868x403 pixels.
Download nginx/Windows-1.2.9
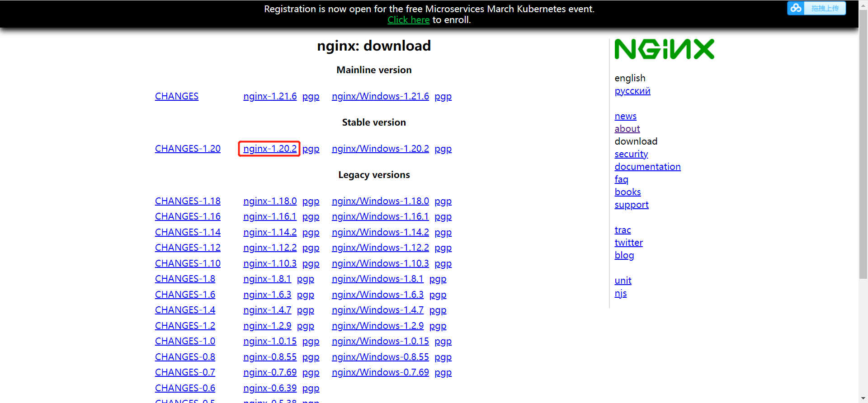pos(377,326)
